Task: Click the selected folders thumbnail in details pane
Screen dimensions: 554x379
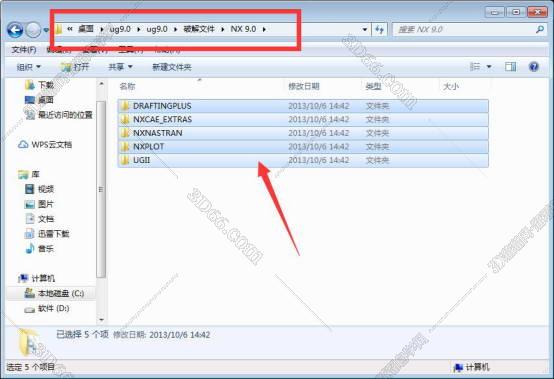Action: pyautogui.click(x=28, y=342)
